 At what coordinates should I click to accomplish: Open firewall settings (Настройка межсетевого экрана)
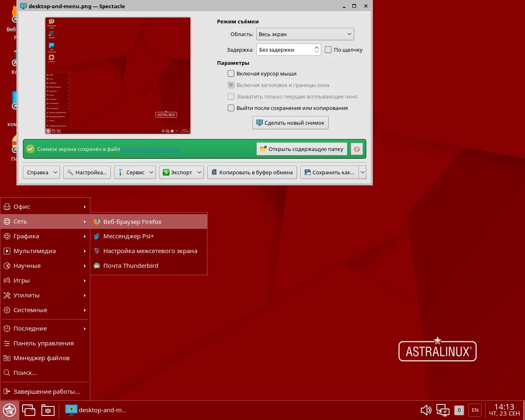pos(148,251)
